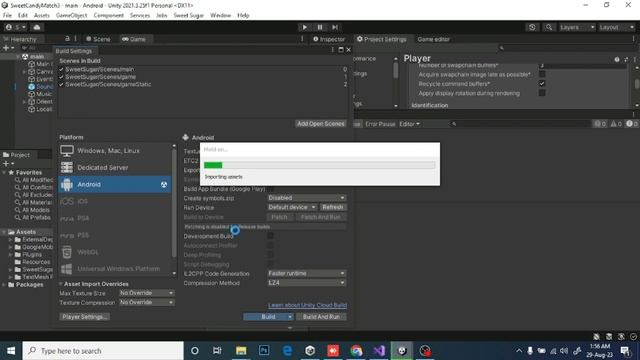Image resolution: width=640 pixels, height=360 pixels.
Task: Open Compression Method LZ4 dropdown
Action: click(x=307, y=283)
